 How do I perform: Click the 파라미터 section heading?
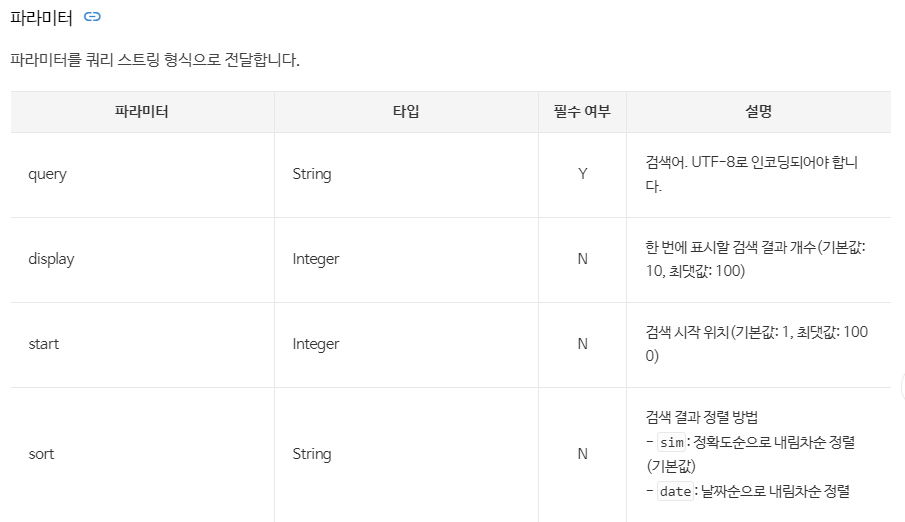coord(42,18)
